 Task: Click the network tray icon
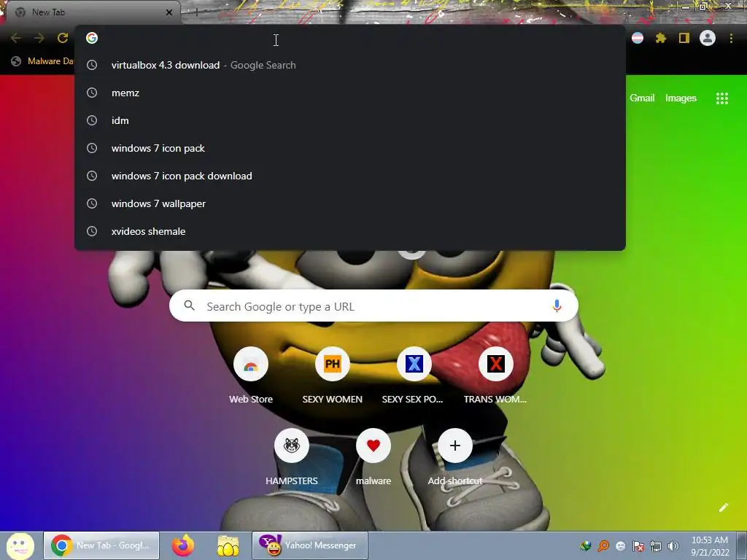[x=656, y=546]
